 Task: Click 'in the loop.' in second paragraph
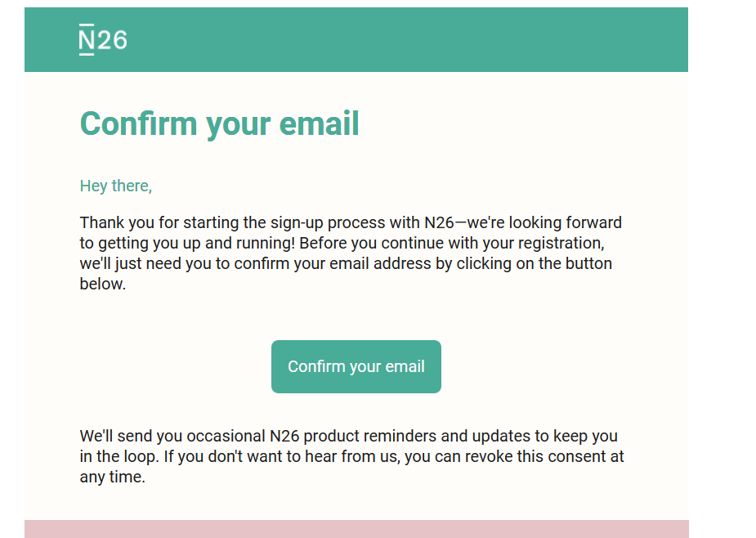point(119,456)
